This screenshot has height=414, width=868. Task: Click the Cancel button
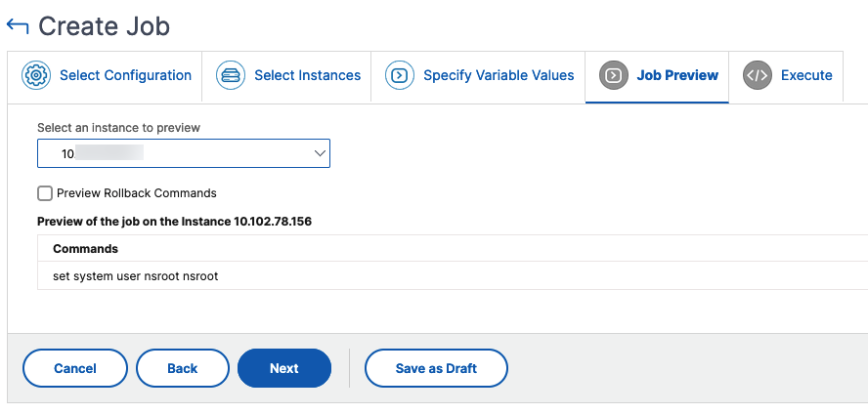point(75,368)
